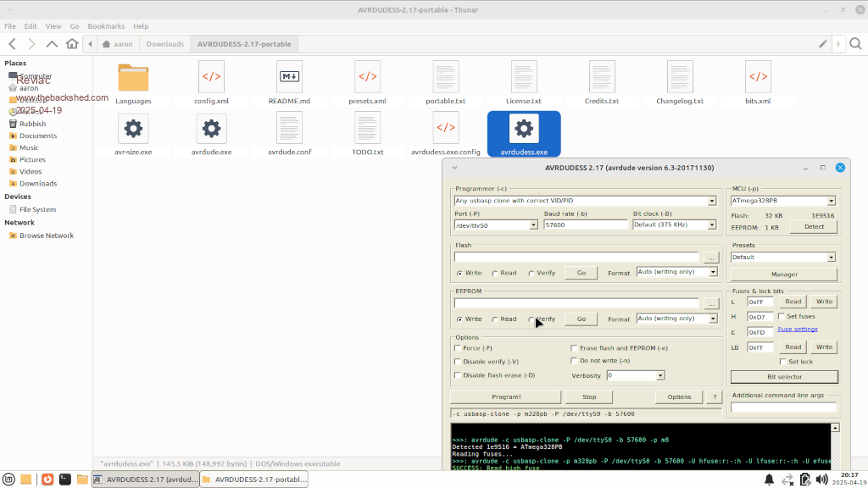Open the Verbosity dropdown
This screenshot has width=868, height=488.
660,375
